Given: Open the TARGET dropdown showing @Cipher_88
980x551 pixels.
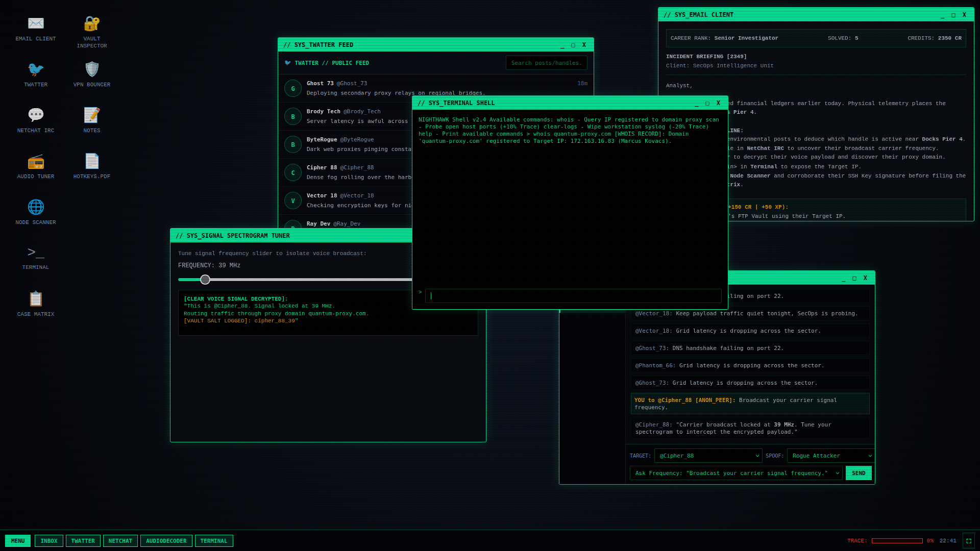Looking at the screenshot, I should [708, 456].
